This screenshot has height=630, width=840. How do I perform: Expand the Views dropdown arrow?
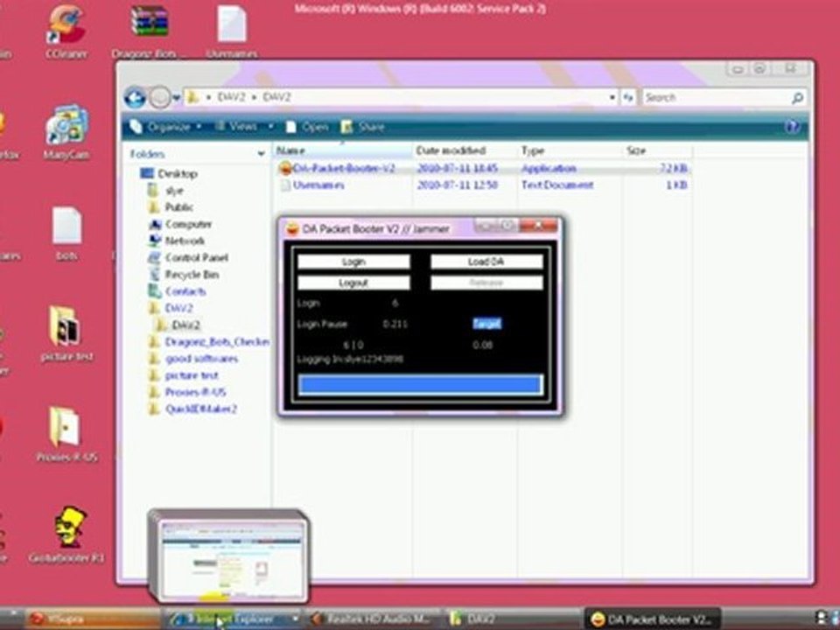[x=271, y=126]
